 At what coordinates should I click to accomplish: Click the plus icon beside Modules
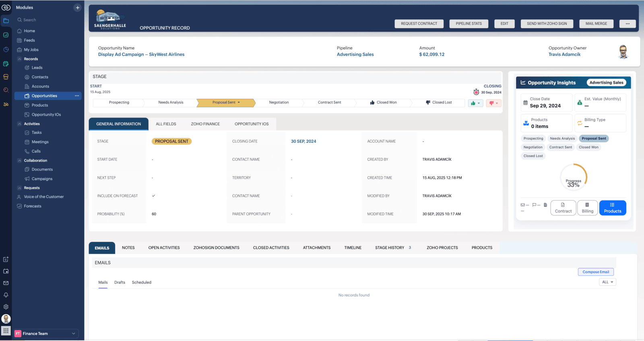78,8
